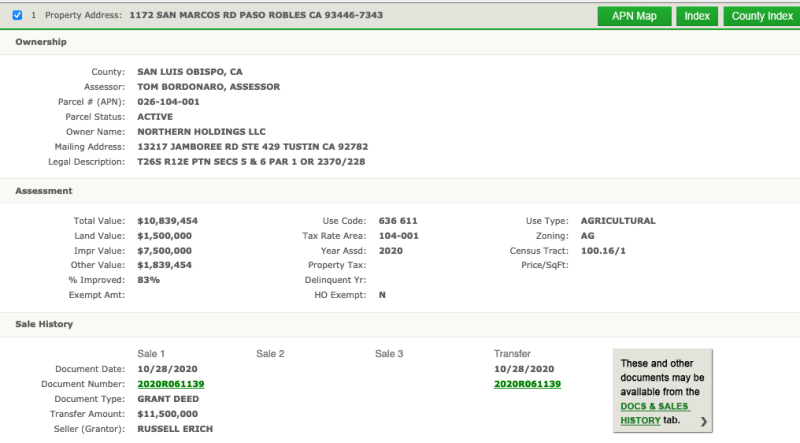Screen dimensions: 800x443
Task: Click the land value $1,500,000
Action: pos(164,236)
